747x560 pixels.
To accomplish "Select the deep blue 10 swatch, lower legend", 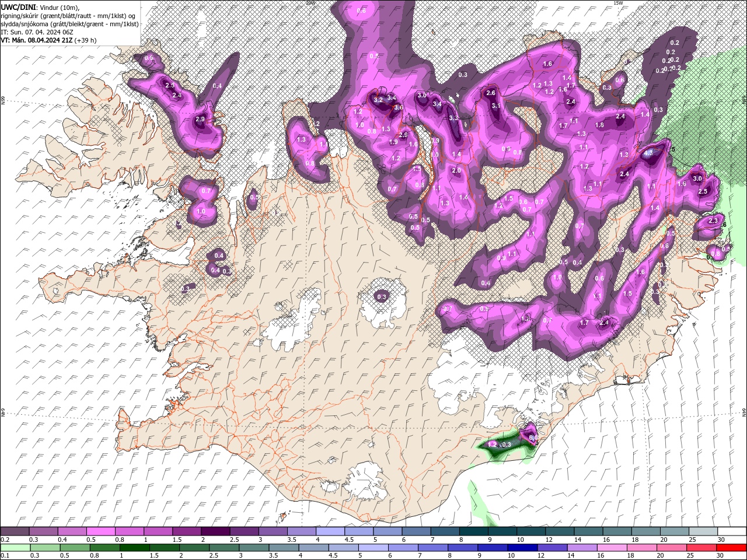I will click(x=522, y=547).
